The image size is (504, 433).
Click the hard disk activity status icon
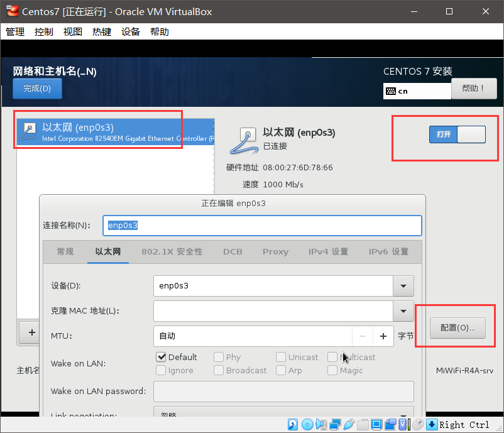tap(292, 425)
